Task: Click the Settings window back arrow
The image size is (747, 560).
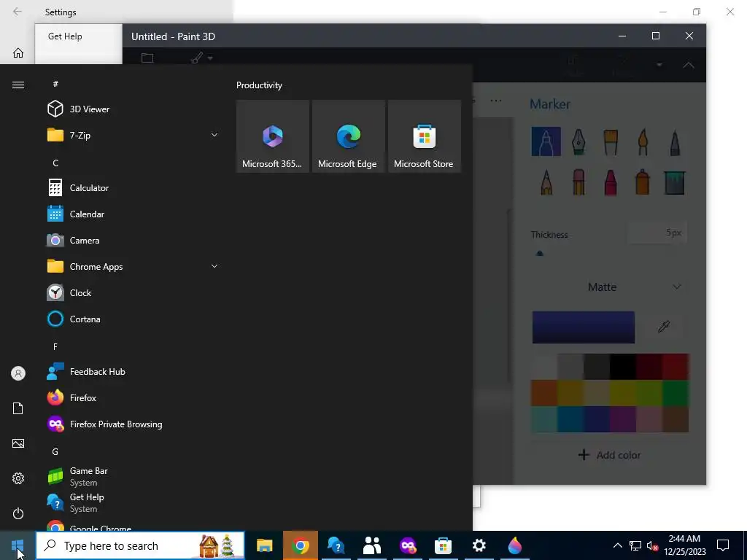Action: [18, 12]
